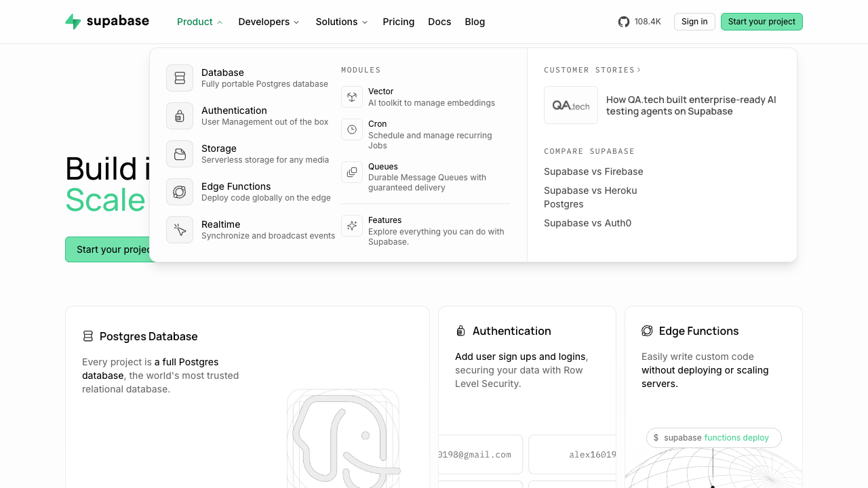Click the 108.4K GitHub star count

[x=648, y=22]
